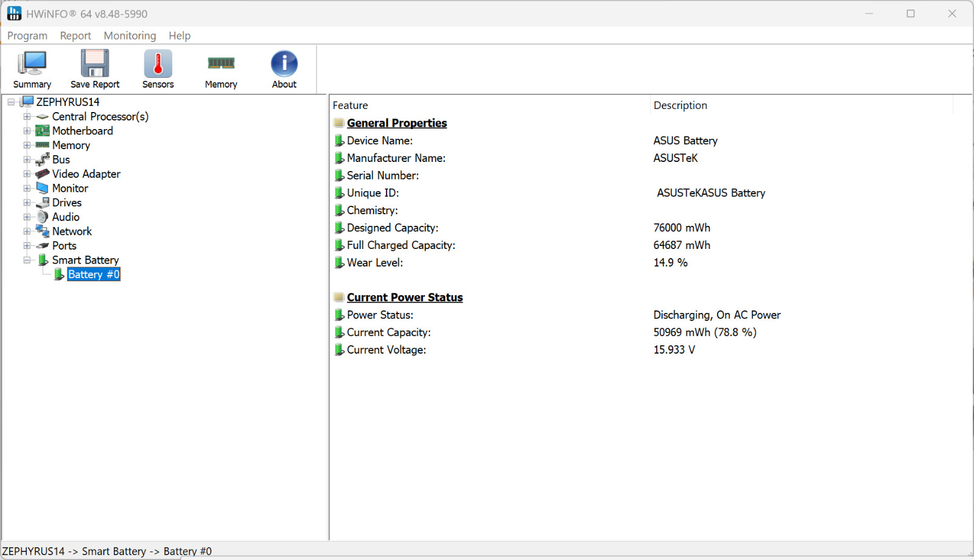Select Battery #0 in the tree
The width and height of the screenshot is (974, 560).
94,275
